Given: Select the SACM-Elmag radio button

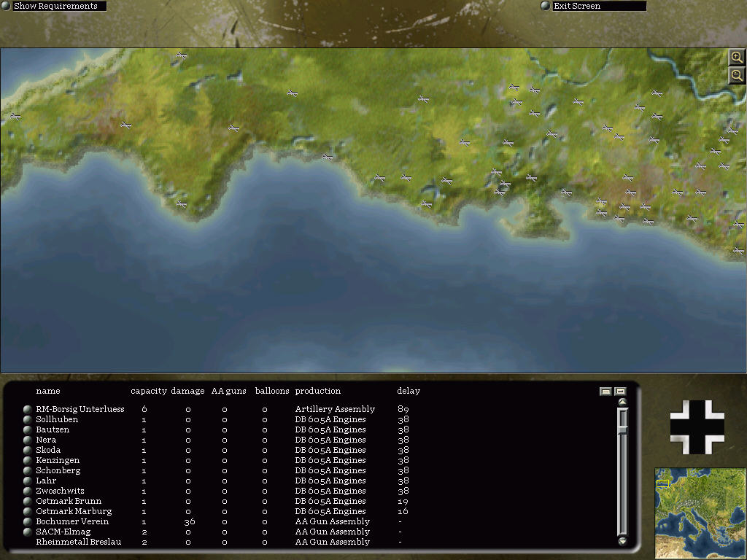Looking at the screenshot, I should point(27,532).
